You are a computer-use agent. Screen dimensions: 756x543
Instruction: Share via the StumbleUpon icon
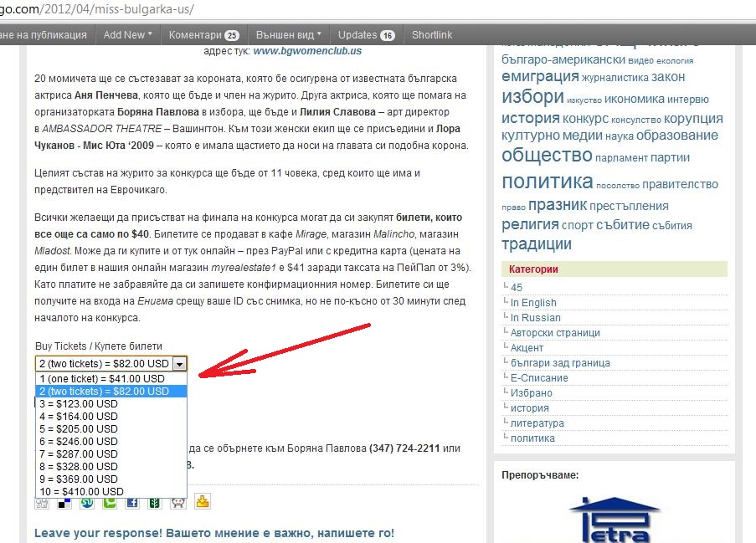[87, 503]
